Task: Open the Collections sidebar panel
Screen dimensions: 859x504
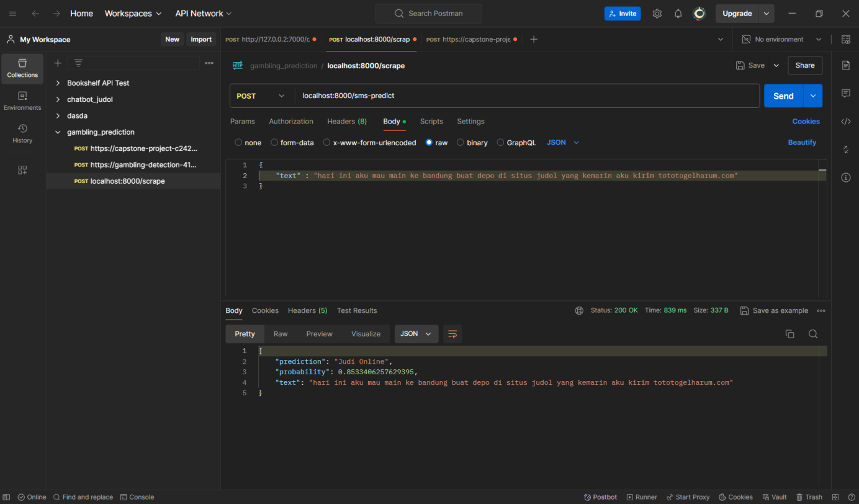Action: pos(22,68)
